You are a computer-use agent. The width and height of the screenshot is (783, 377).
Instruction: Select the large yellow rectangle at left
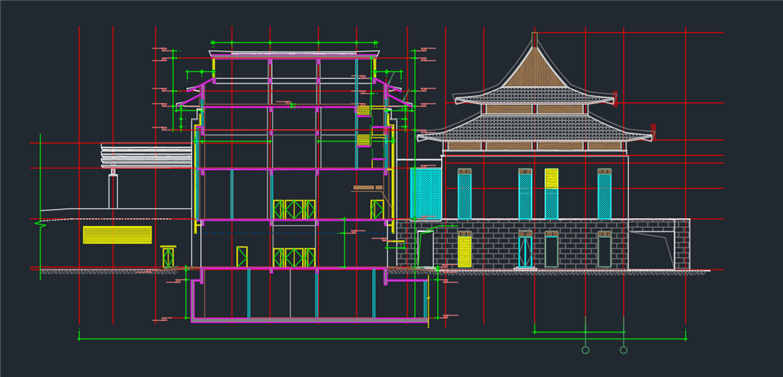tap(117, 235)
